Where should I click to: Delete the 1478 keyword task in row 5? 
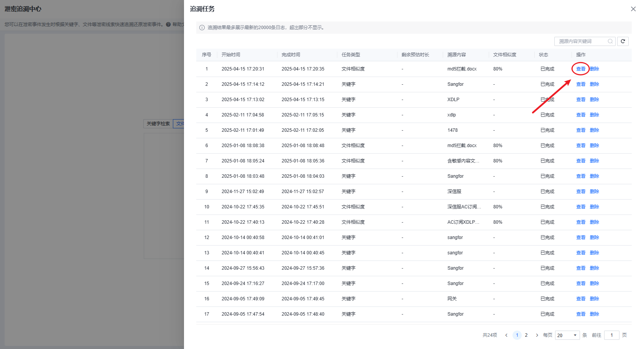point(594,130)
